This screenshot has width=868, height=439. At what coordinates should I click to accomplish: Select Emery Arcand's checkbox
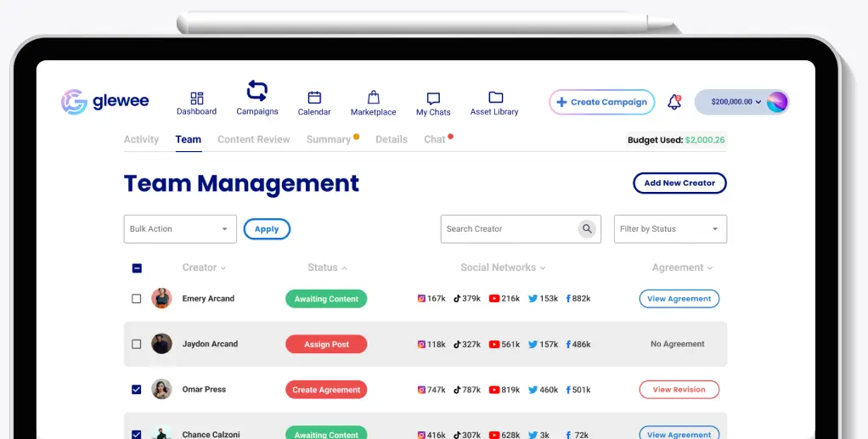137,299
